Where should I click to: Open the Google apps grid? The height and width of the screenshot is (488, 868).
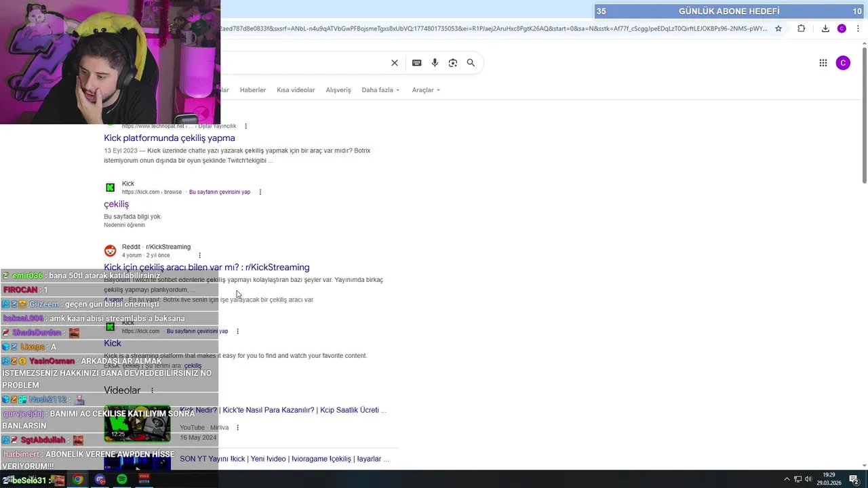tap(823, 63)
